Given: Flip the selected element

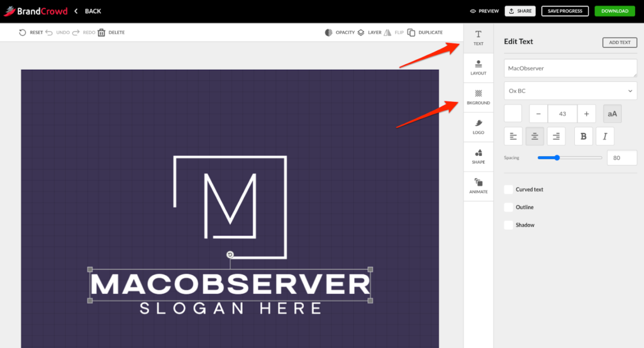Looking at the screenshot, I should coord(394,33).
